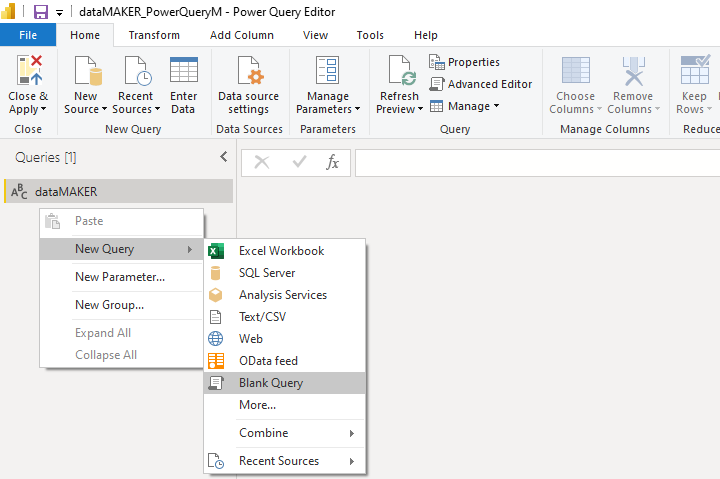
Task: Click the Save icon in title bar
Action: point(41,11)
